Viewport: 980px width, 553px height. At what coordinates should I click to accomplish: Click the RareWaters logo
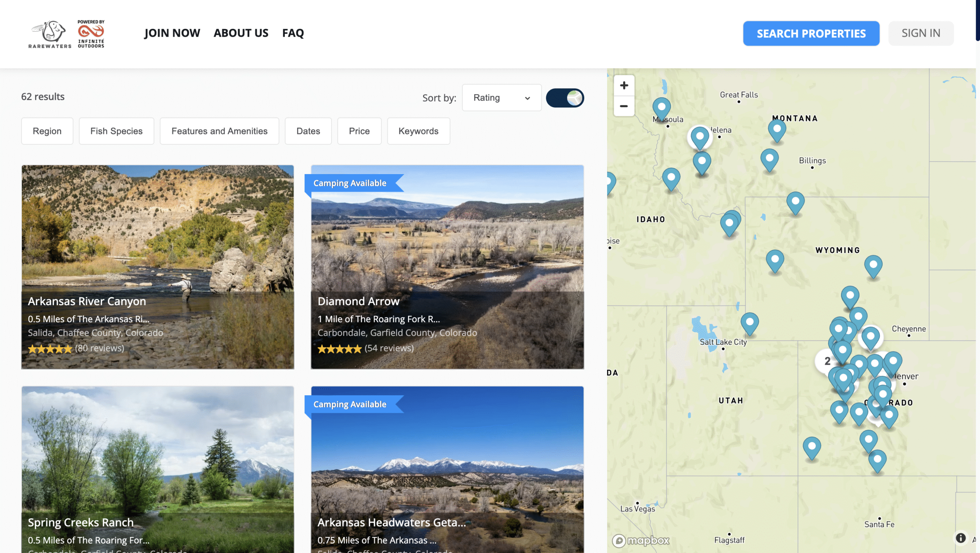50,34
